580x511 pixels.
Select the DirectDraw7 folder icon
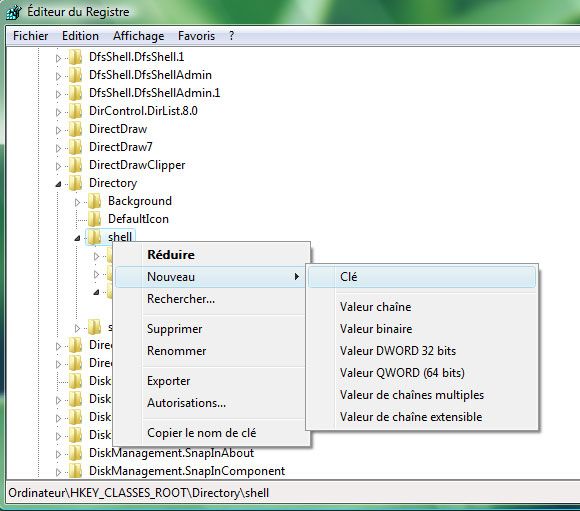point(75,147)
